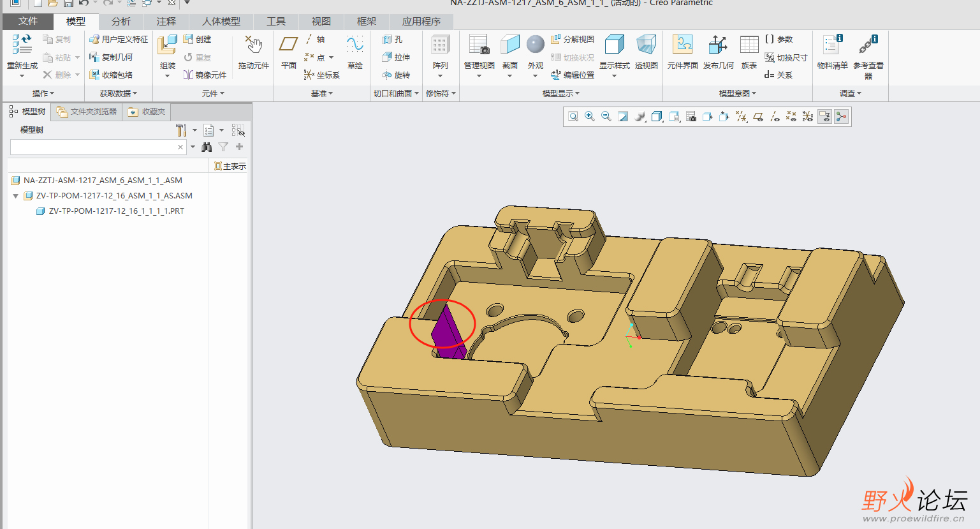Click the 重新生成 (Regenerate) icon
The image size is (980, 529).
(x=22, y=44)
